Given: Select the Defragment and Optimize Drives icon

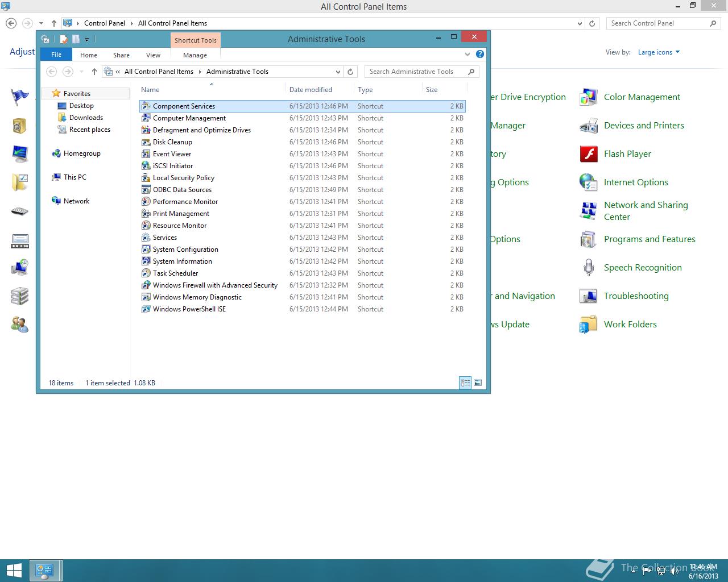Looking at the screenshot, I should (x=146, y=130).
